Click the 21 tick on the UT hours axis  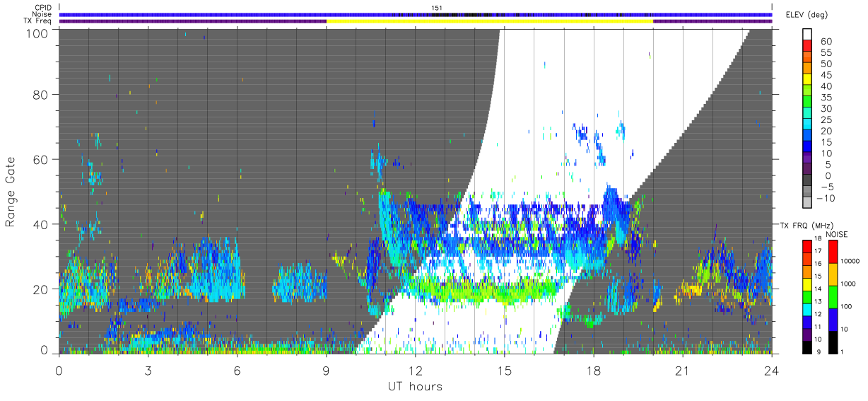tap(683, 370)
